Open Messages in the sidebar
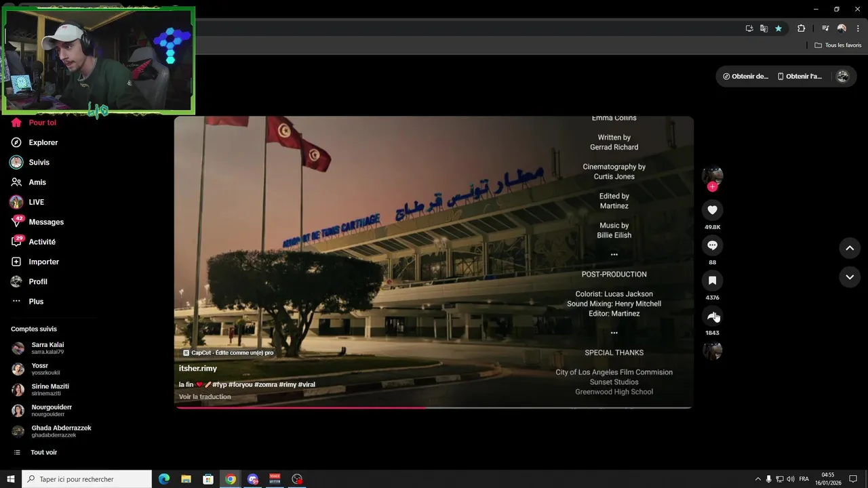Viewport: 868px width, 488px height. [x=37, y=222]
